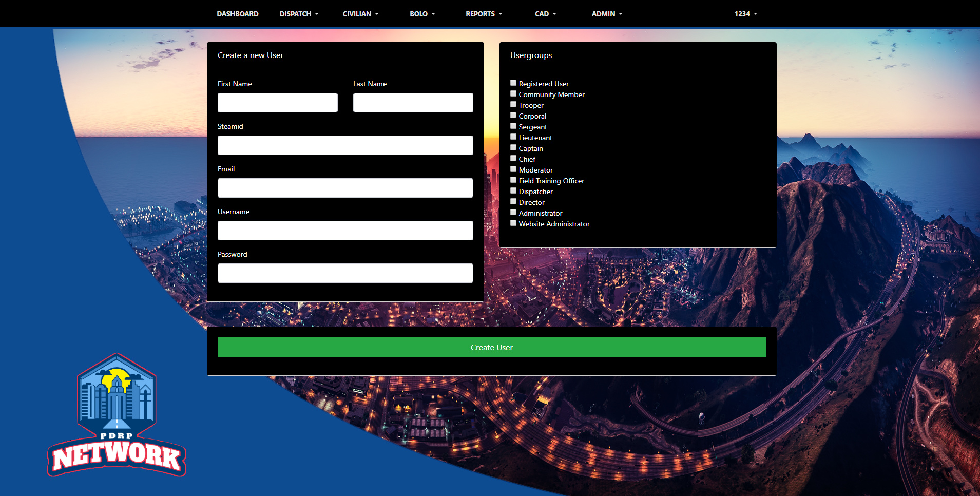Enable the Dispatcher usergroup
The image size is (980, 496).
point(513,190)
